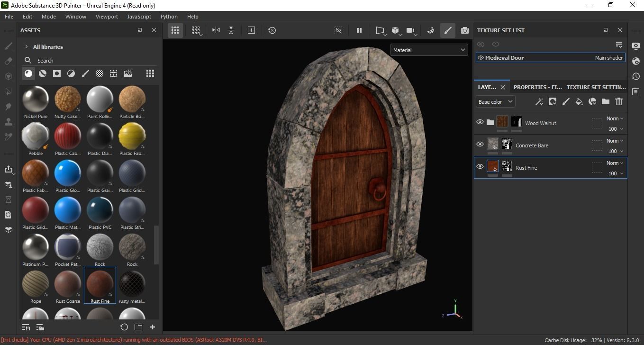The image size is (644, 345).
Task: Open the Export textures icon
Action: [x=8, y=169]
